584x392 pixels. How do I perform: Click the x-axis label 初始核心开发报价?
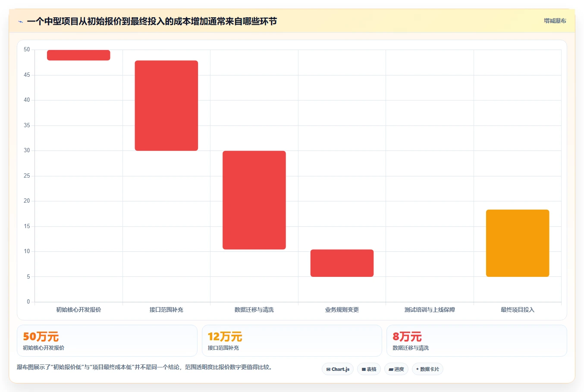coord(78,310)
